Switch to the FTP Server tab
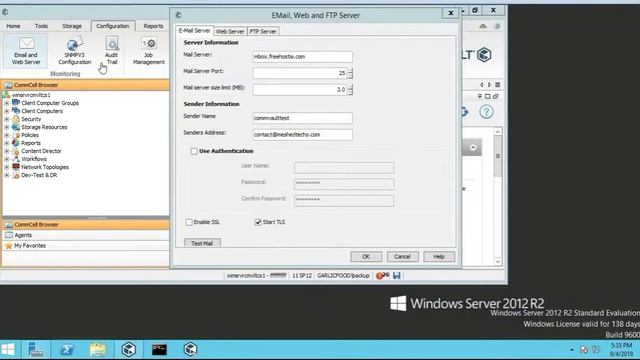This screenshot has width=640, height=360. 263,31
